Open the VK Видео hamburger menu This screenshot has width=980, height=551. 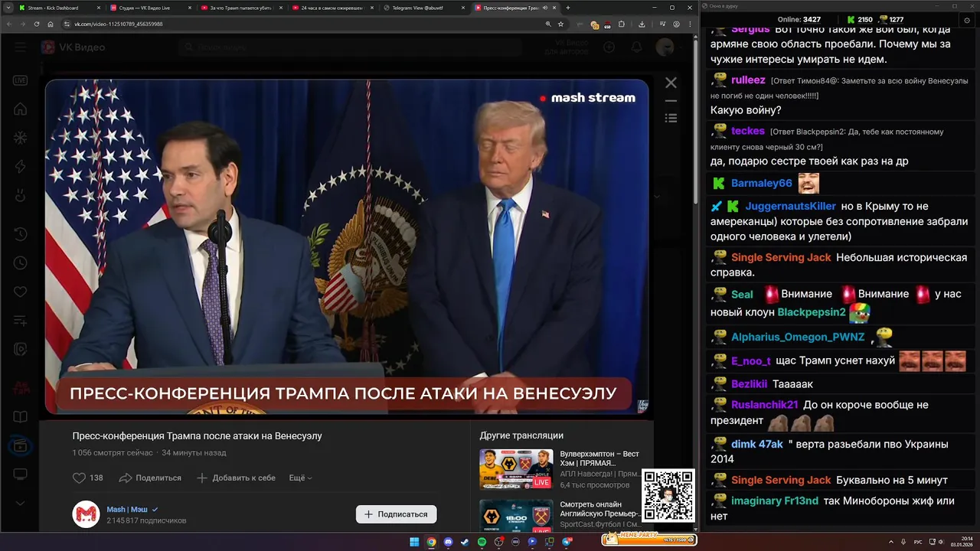tap(21, 47)
